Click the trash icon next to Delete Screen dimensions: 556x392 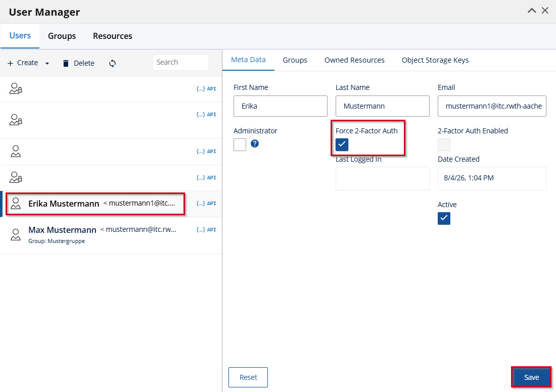point(66,63)
